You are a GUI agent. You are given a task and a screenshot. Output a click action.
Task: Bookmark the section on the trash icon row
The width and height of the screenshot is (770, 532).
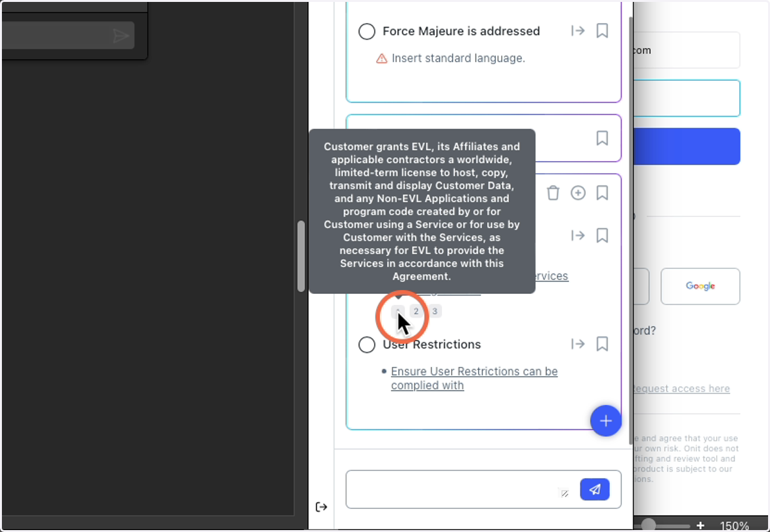602,193
